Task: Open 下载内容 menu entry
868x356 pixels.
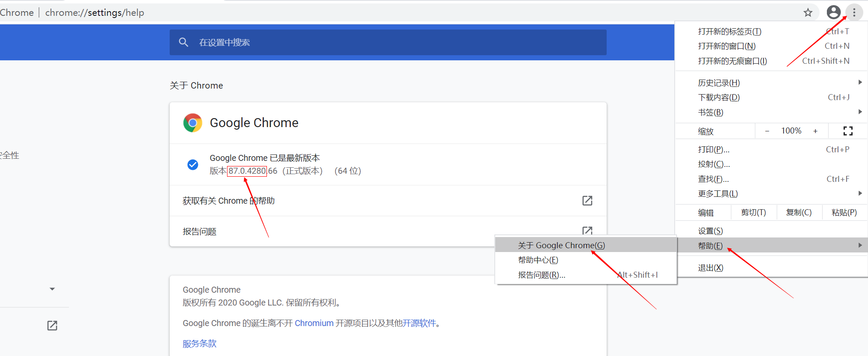Action: click(x=771, y=98)
